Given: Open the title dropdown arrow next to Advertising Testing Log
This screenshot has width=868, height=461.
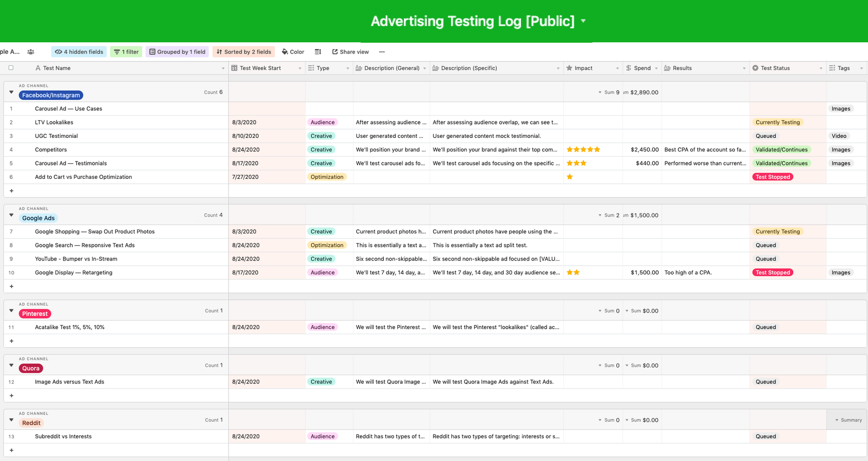Looking at the screenshot, I should [x=583, y=21].
